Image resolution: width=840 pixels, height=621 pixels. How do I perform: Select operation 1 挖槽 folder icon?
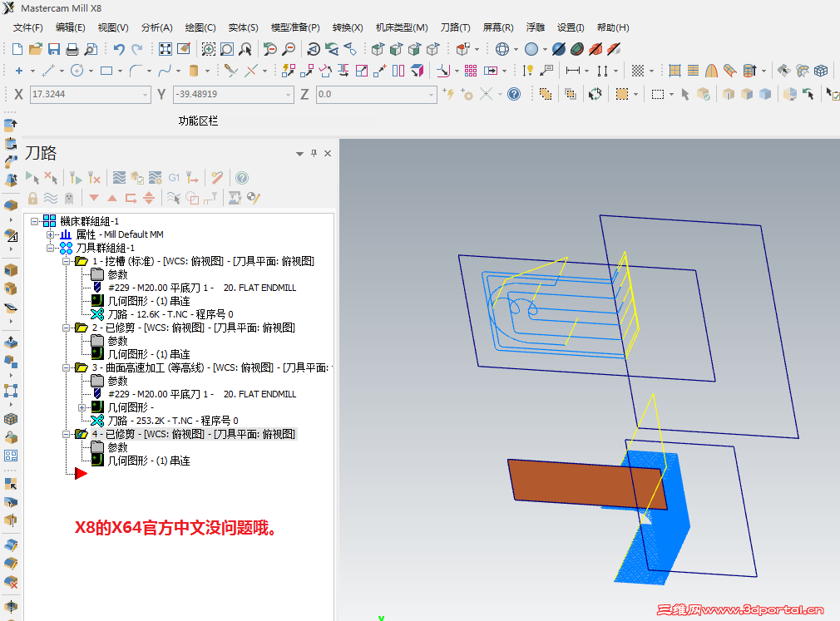point(82,261)
